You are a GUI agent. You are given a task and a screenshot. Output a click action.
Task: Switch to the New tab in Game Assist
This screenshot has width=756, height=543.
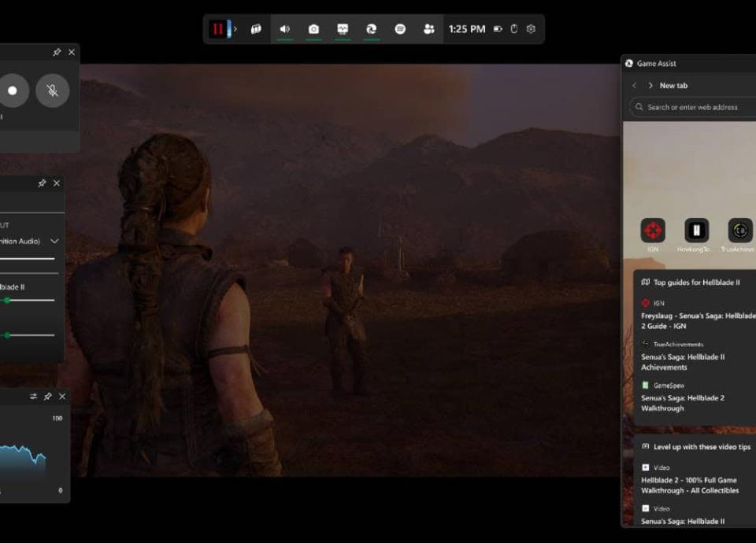pos(673,85)
